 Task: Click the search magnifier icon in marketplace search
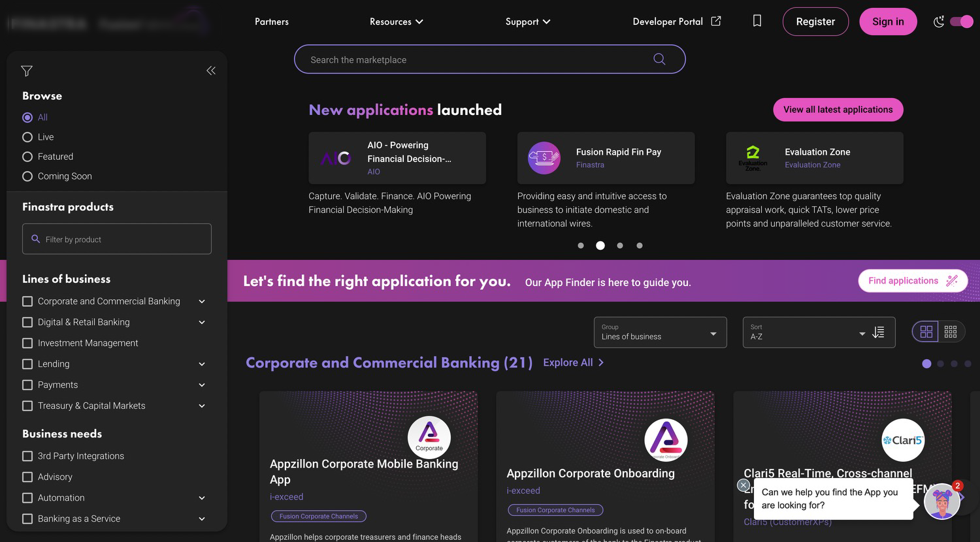click(659, 59)
